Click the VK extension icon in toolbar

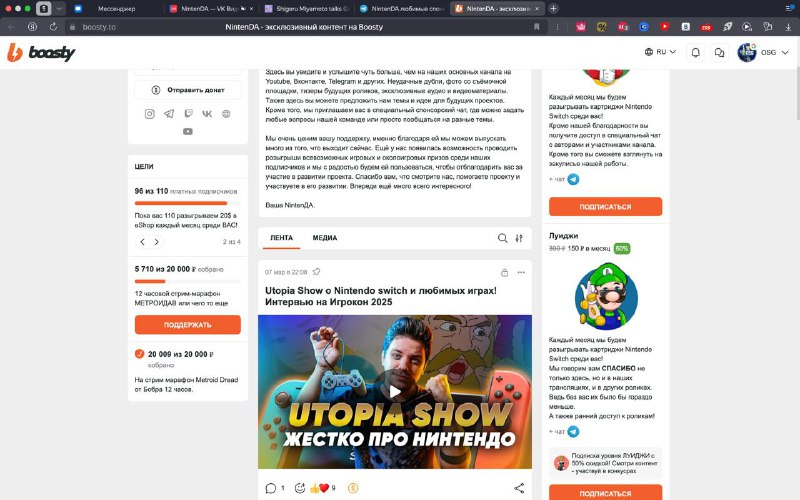click(686, 27)
